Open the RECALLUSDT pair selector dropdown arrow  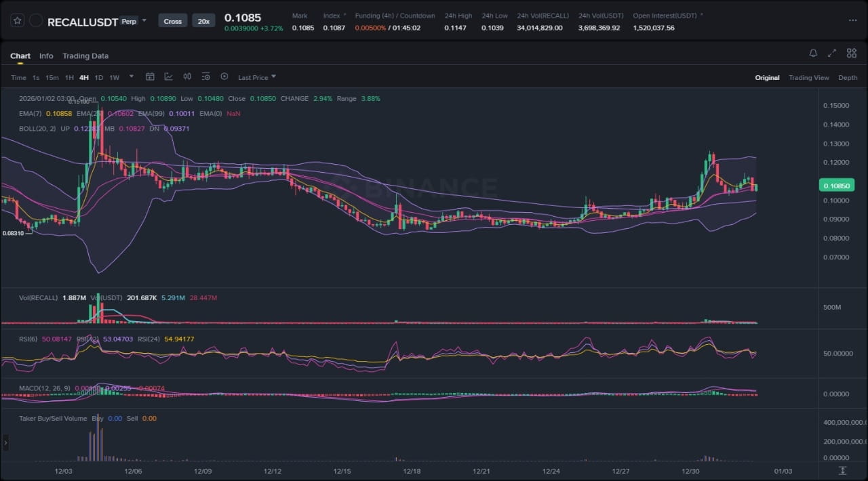[x=144, y=20]
